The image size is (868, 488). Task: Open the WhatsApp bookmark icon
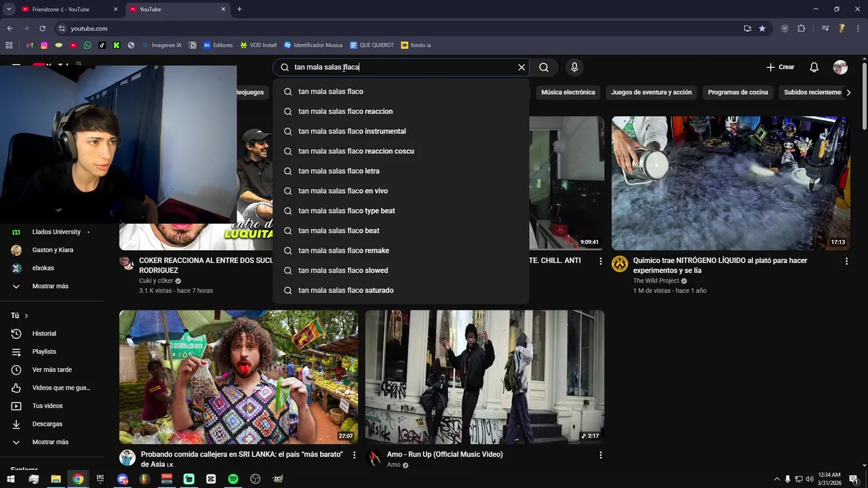[x=87, y=45]
